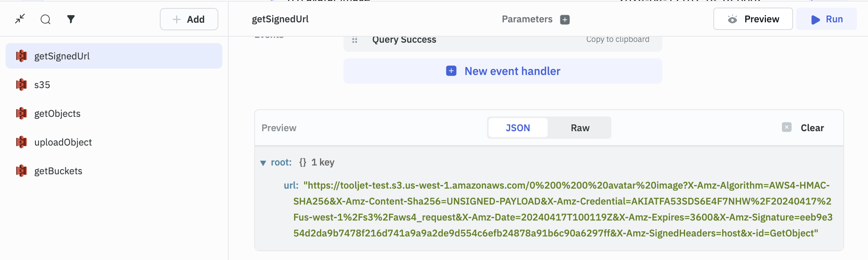Collapse the query panel with arrows icon
Screen dimensions: 868x260
(x=20, y=19)
